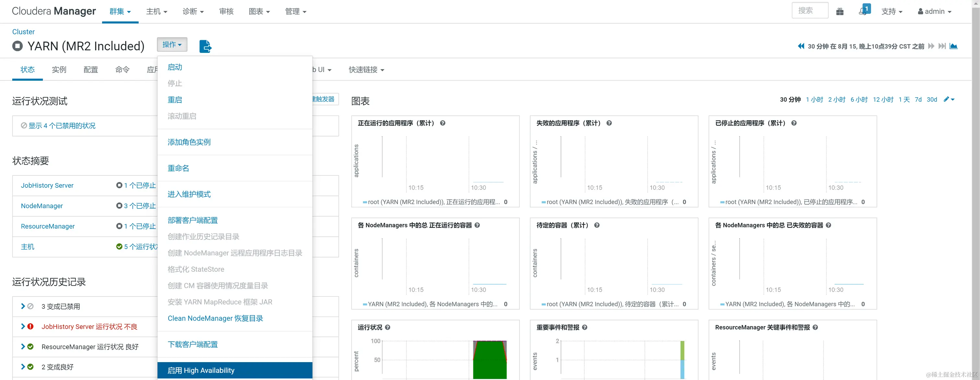
Task: Open the gift box parcels icon
Action: tap(840, 11)
